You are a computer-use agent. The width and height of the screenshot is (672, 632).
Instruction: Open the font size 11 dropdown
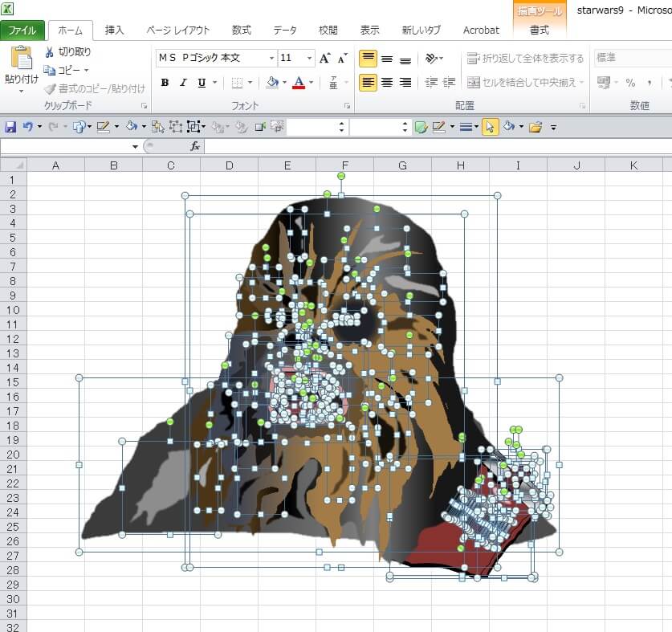(x=309, y=58)
